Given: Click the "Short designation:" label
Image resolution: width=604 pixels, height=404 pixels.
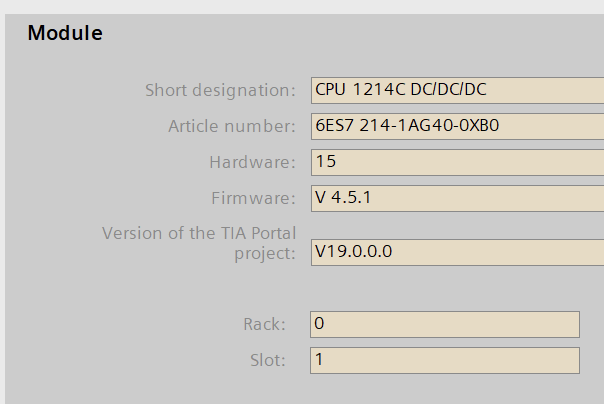Looking at the screenshot, I should tap(220, 90).
